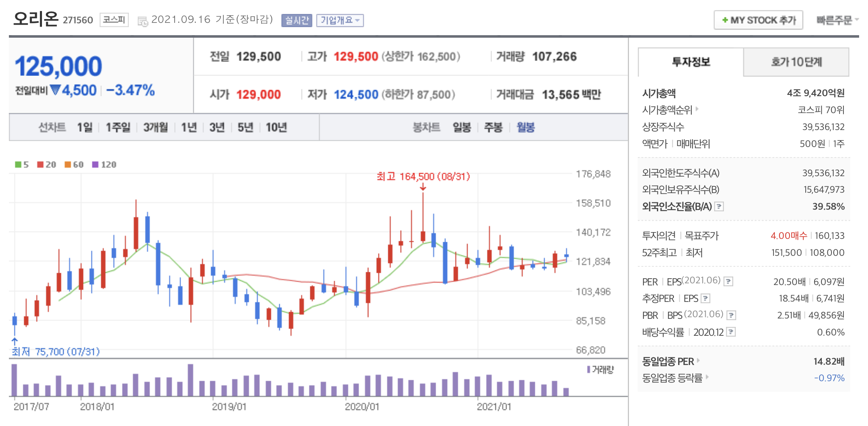This screenshot has width=868, height=426.
Task: Switch to the 호가10단계 tab
Action: [796, 62]
